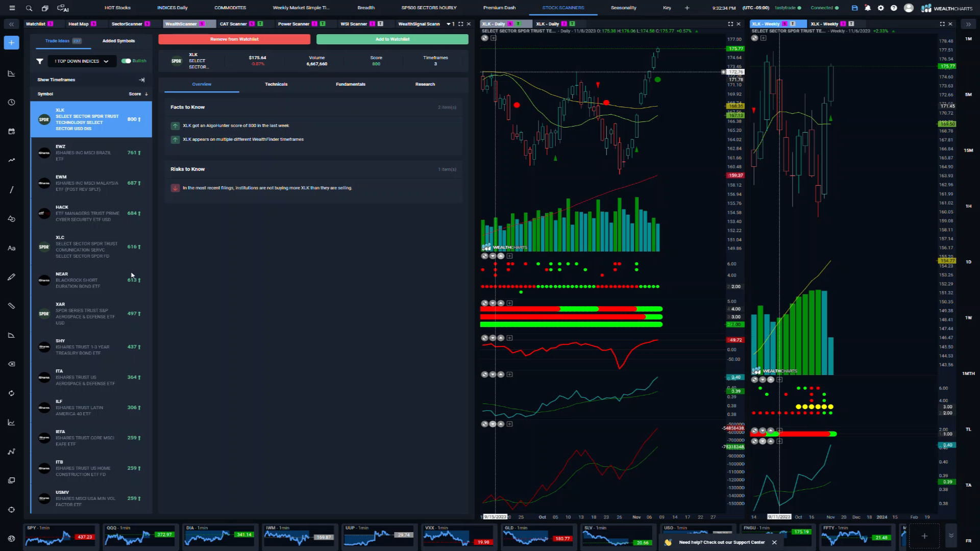
Task: Sort by Score column arrow
Action: pos(146,94)
